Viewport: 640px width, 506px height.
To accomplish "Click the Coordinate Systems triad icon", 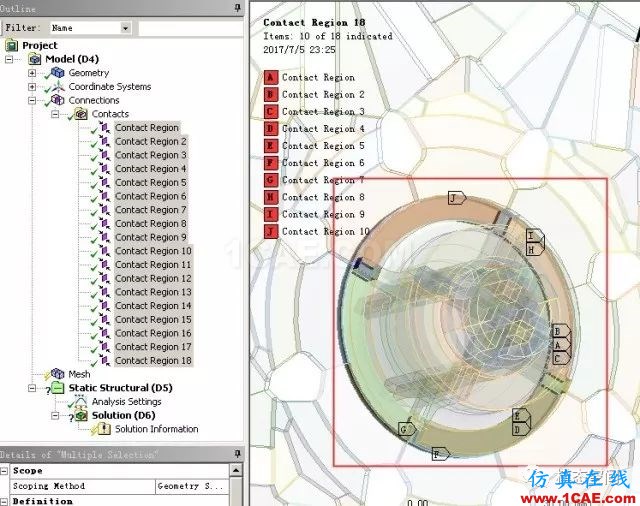I will [58, 87].
